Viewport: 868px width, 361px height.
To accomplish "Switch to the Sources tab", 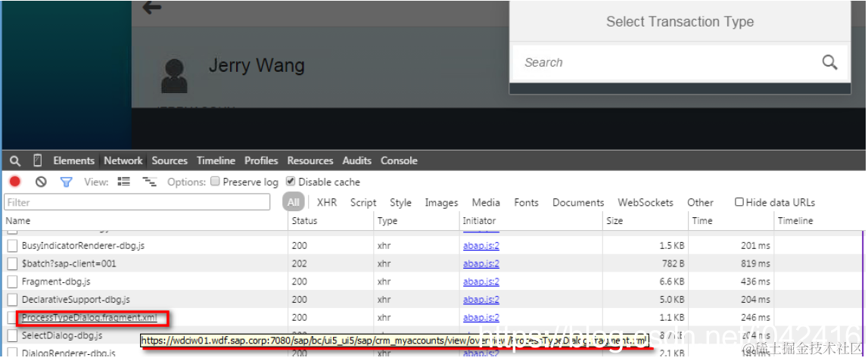I will click(170, 160).
